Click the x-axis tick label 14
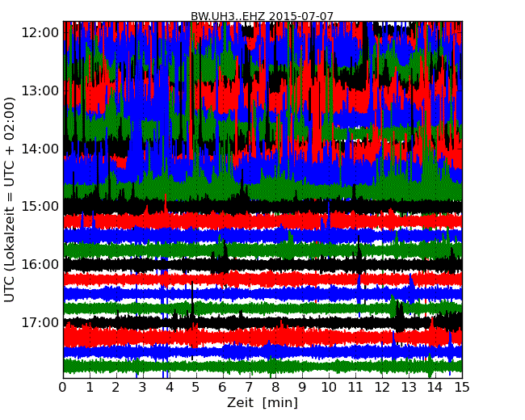The width and height of the screenshot is (525, 420). (435, 388)
